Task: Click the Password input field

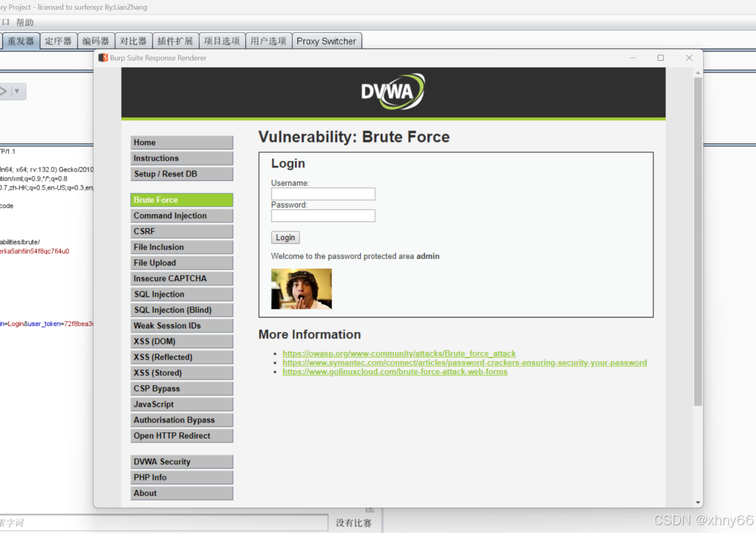Action: [x=323, y=215]
